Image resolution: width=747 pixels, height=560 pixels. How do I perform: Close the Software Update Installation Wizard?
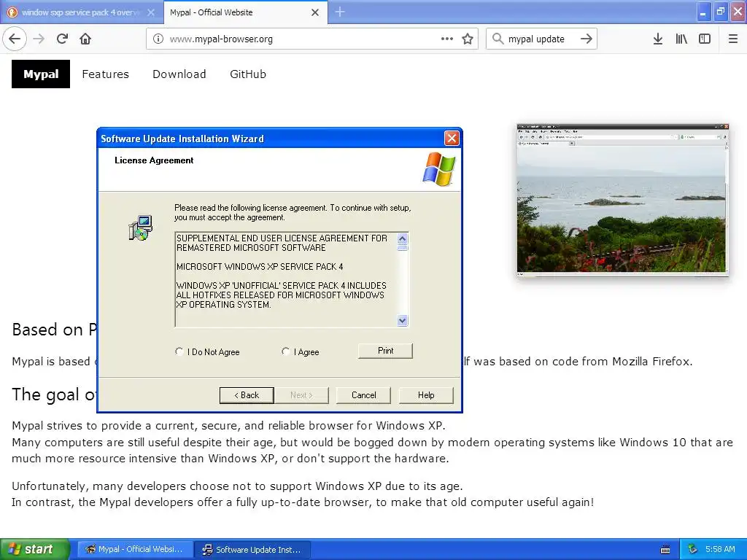tap(451, 139)
